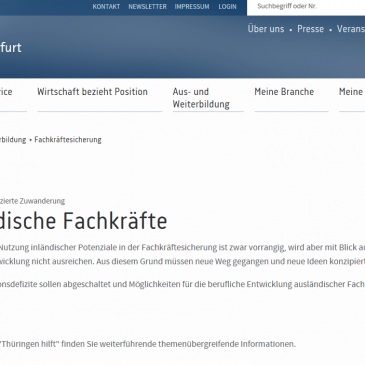Go to the Presse section

pyautogui.click(x=310, y=29)
